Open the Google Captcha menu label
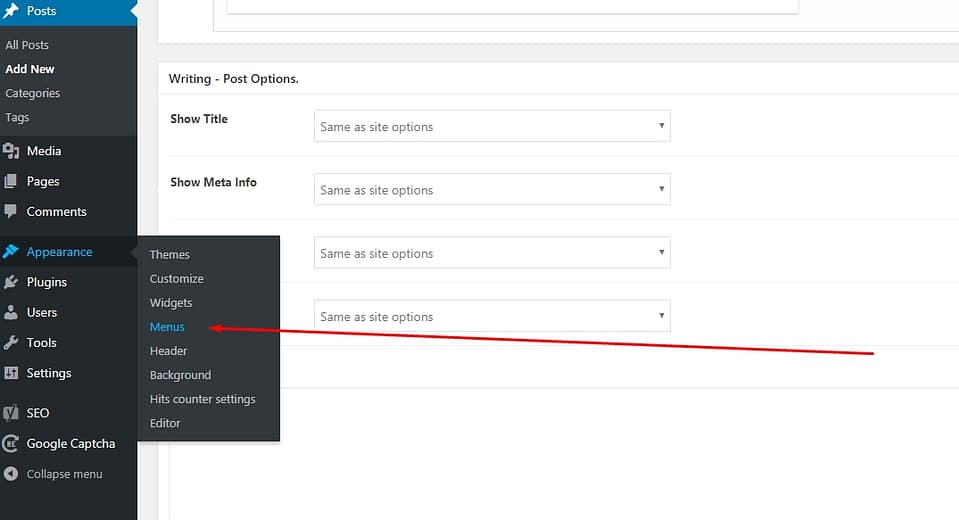959x520 pixels. [x=71, y=444]
